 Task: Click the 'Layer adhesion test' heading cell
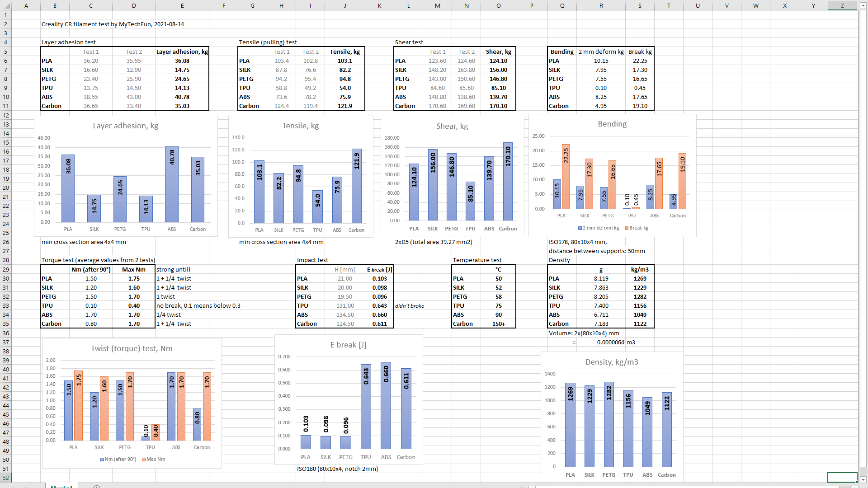tap(69, 42)
